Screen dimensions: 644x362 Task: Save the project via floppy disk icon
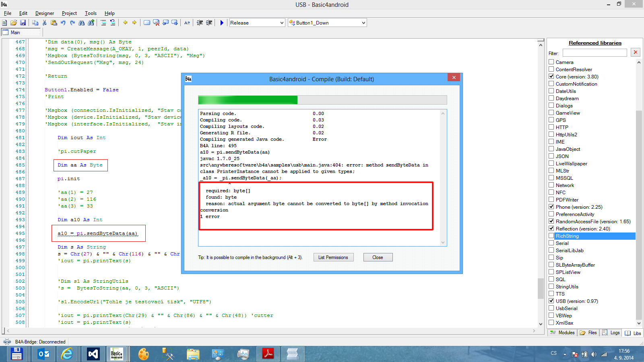pyautogui.click(x=23, y=23)
